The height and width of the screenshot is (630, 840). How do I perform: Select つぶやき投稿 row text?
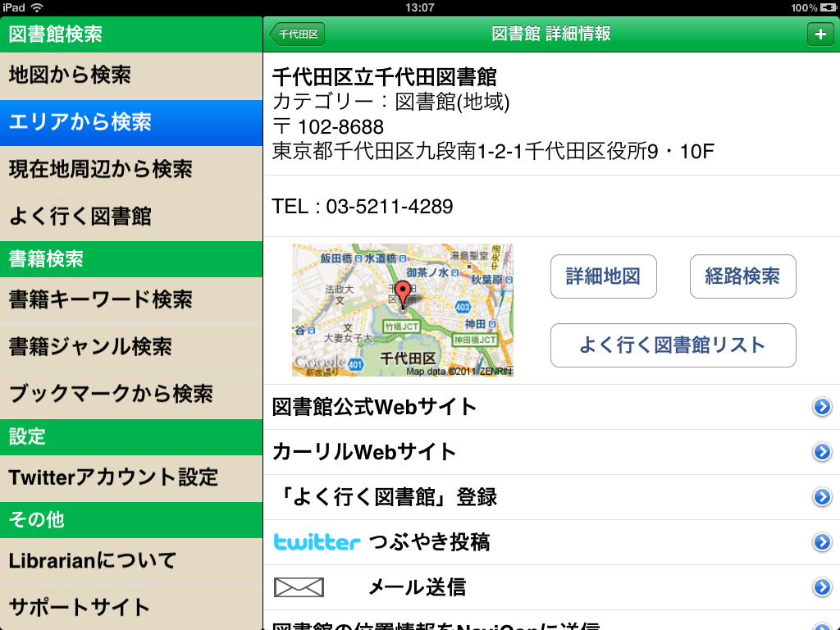point(429,542)
